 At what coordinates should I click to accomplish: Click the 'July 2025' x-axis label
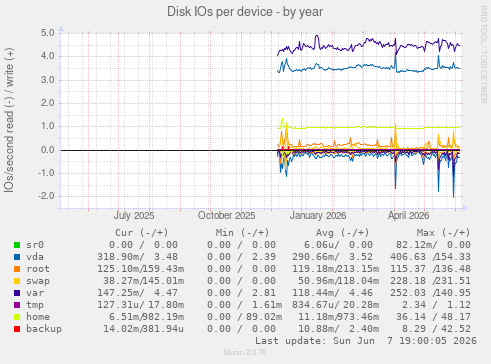(x=134, y=216)
